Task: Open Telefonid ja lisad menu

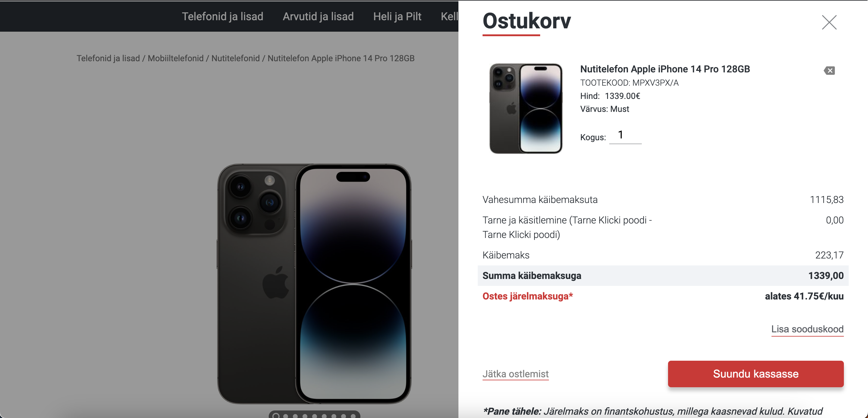Action: [222, 16]
